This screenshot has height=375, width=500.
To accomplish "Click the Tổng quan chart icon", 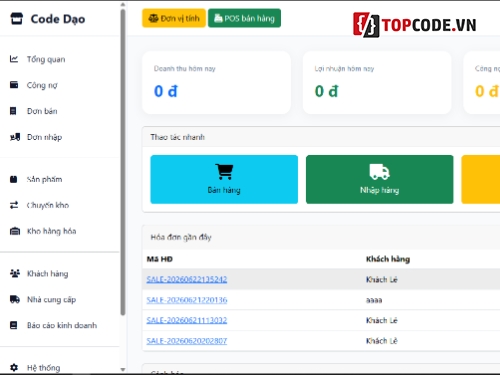I will tap(14, 59).
